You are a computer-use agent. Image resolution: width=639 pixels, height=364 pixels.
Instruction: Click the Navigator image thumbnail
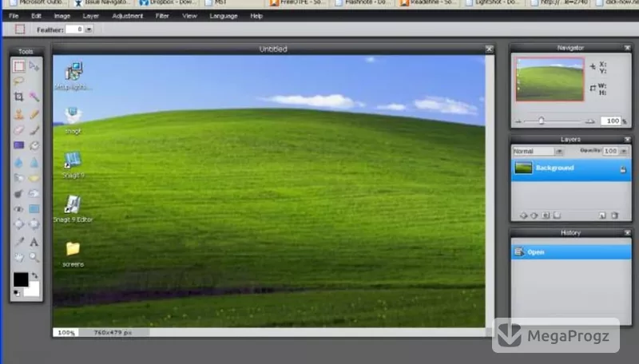[550, 79]
